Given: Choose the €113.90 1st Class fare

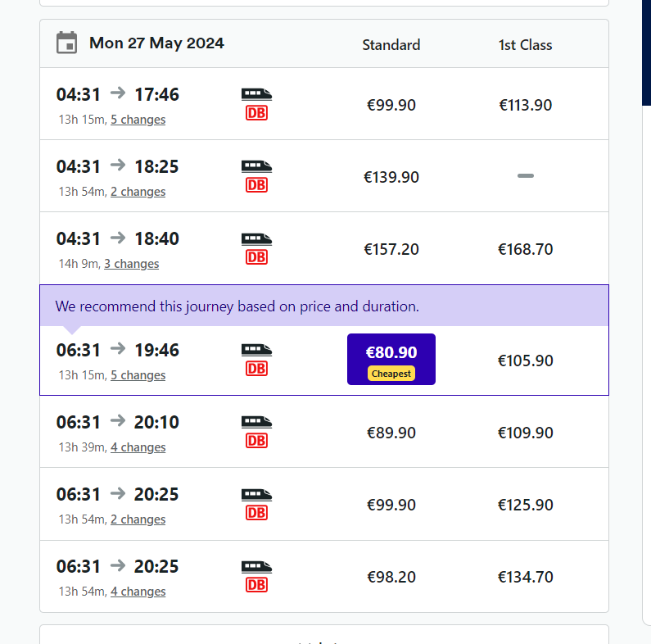Looking at the screenshot, I should (x=526, y=105).
